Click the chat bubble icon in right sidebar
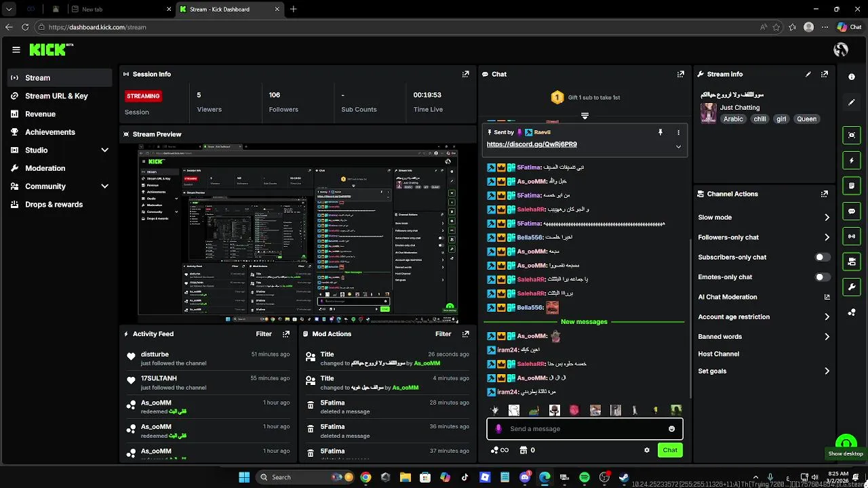Screen dimensions: 868x488 [x=852, y=211]
